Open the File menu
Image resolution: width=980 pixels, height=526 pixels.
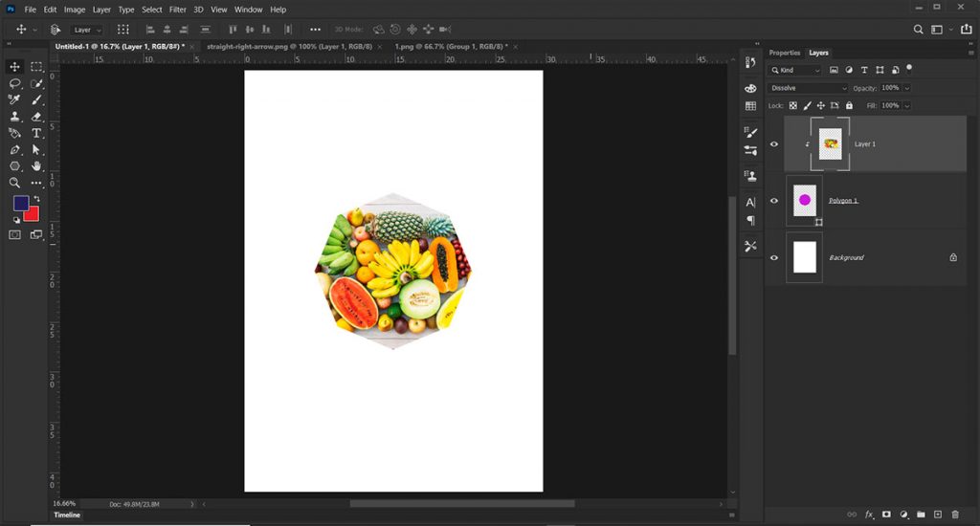[x=30, y=10]
